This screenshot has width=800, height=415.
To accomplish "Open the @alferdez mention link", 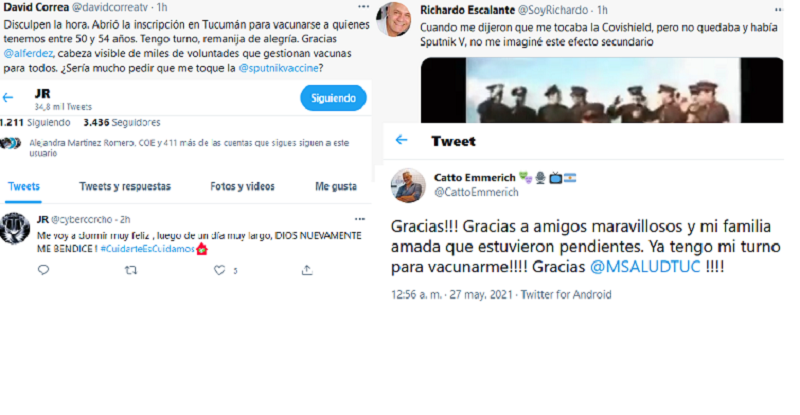I will pyautogui.click(x=28, y=54).
